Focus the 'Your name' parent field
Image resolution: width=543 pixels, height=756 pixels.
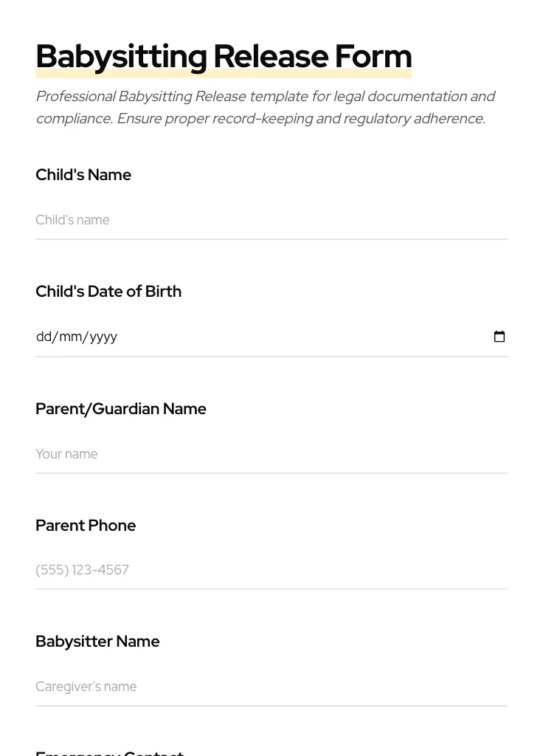coord(271,454)
